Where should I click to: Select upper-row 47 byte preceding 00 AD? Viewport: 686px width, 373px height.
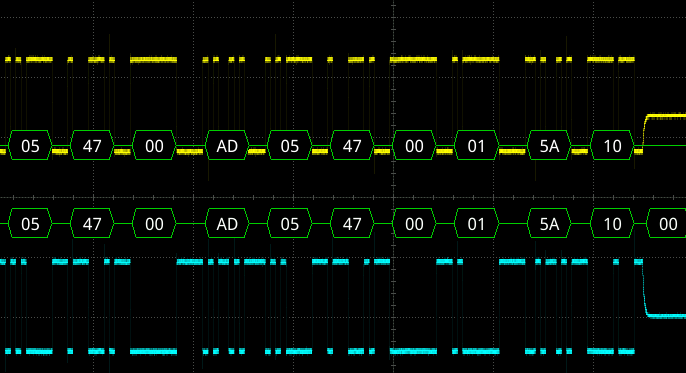(x=92, y=146)
